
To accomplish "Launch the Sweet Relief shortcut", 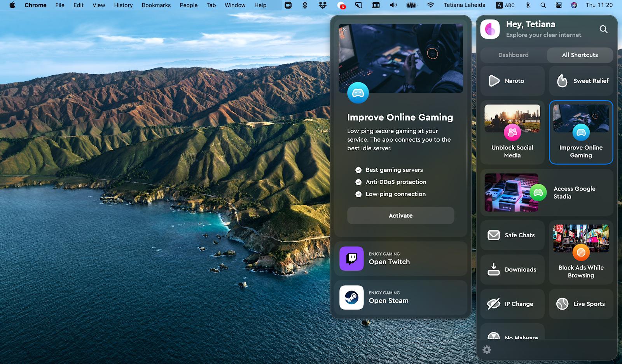I will [x=581, y=81].
